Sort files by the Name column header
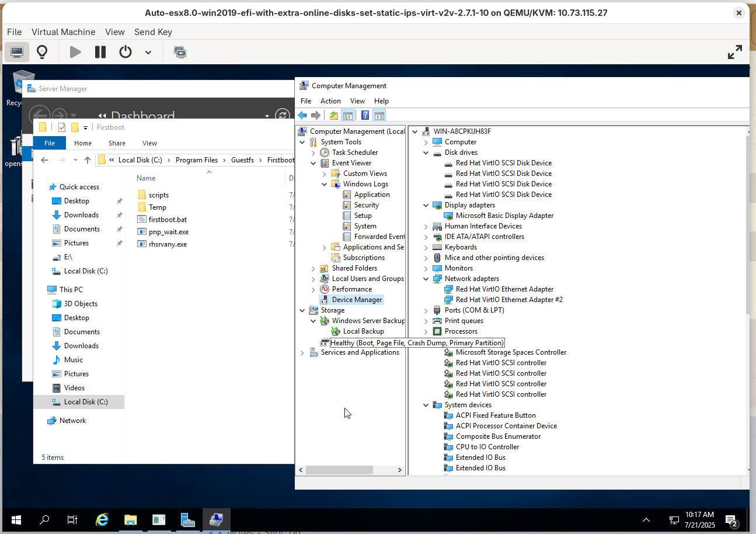 point(146,178)
